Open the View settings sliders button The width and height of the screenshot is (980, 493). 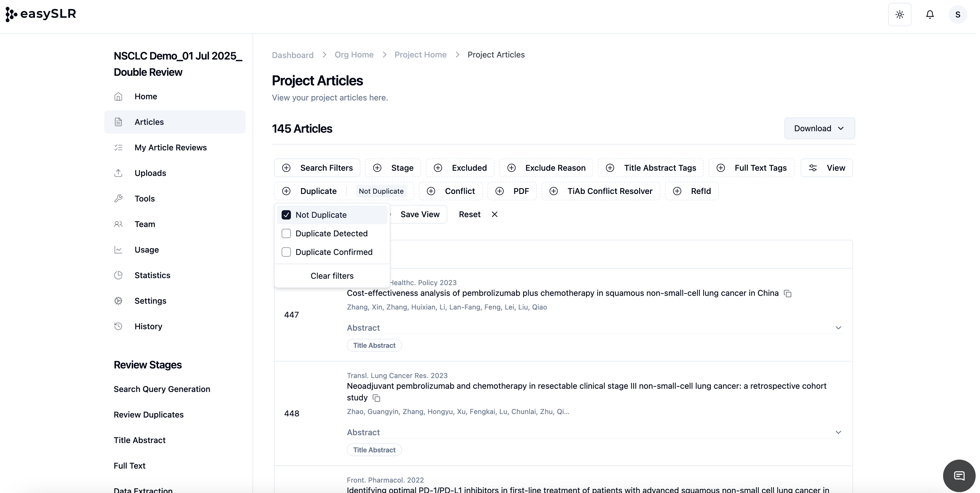tap(826, 168)
